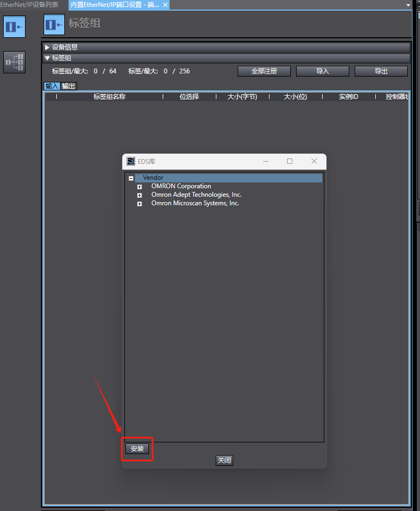Click the 关闭 button in EDS库
The height and width of the screenshot is (511, 420).
pos(224,460)
